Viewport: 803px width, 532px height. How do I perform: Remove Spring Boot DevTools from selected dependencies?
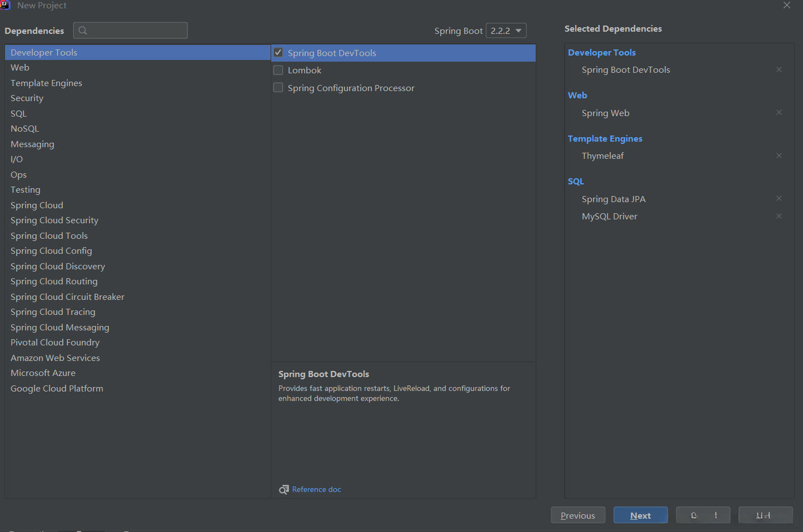[779, 69]
